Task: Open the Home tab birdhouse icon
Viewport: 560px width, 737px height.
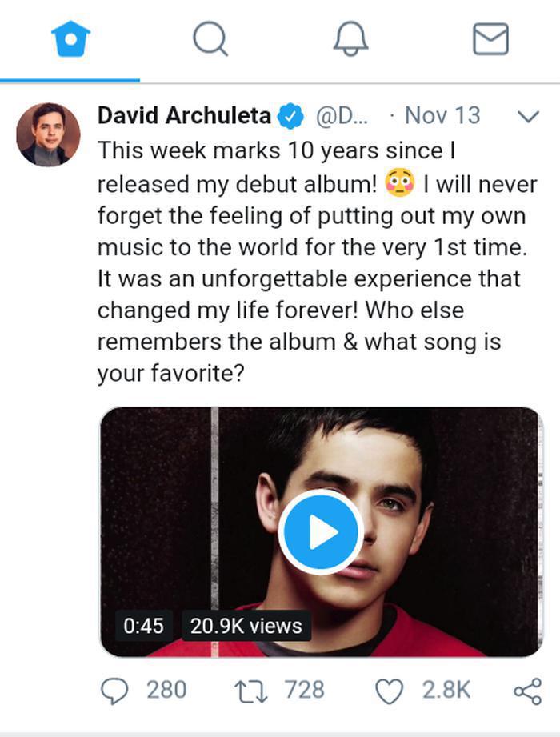Action: pyautogui.click(x=70, y=39)
